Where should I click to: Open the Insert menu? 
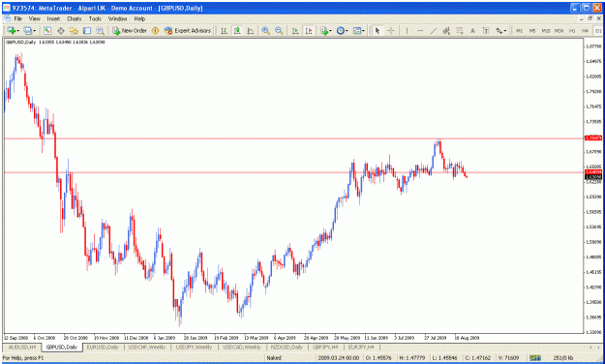click(53, 18)
